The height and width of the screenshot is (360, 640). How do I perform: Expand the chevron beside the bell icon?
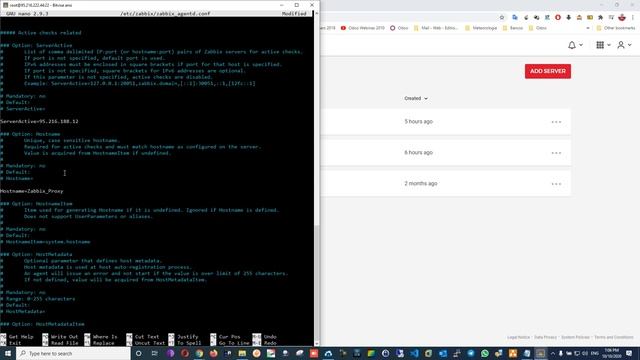(581, 45)
